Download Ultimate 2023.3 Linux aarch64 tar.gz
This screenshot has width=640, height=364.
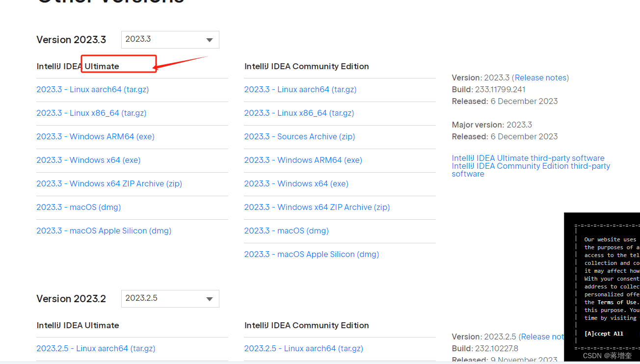click(93, 89)
